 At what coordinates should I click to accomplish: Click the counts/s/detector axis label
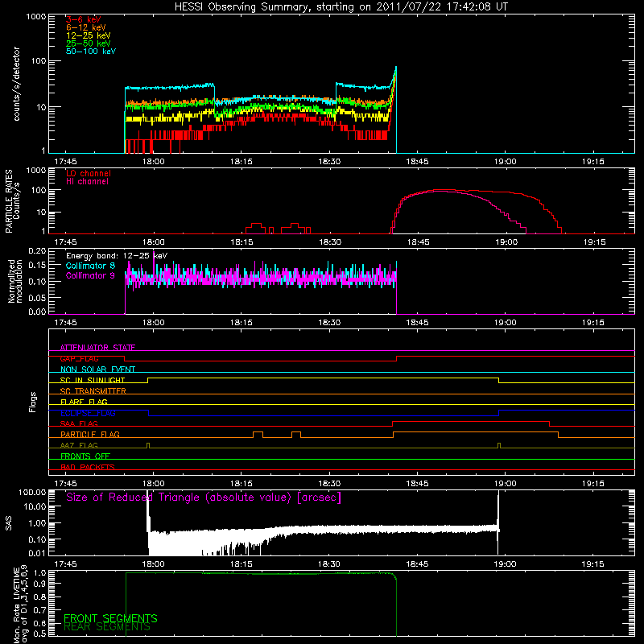[x=16, y=84]
